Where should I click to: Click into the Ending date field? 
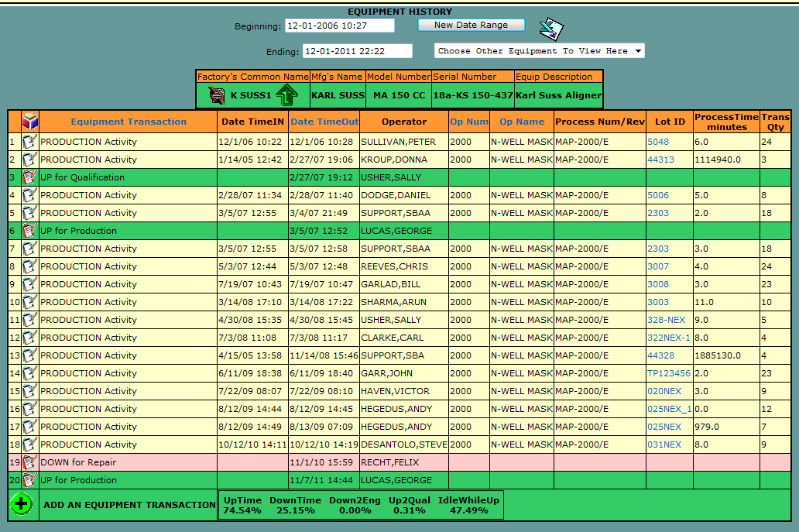pos(357,51)
